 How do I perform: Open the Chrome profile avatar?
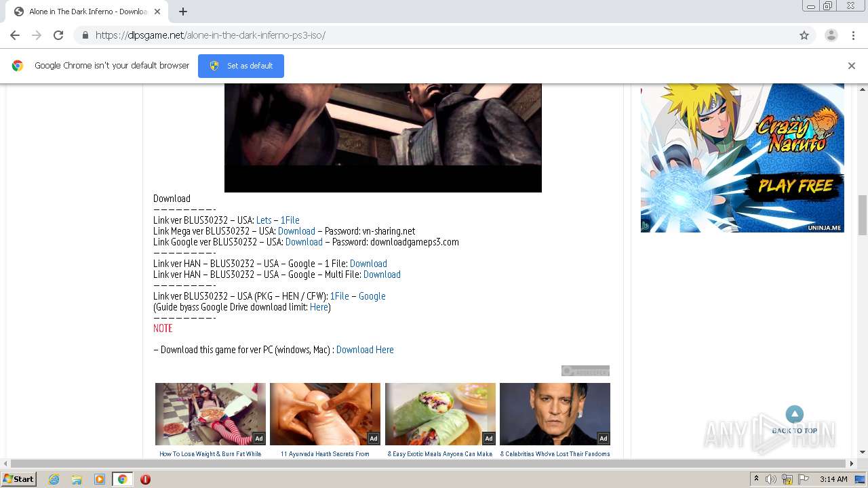[831, 35]
